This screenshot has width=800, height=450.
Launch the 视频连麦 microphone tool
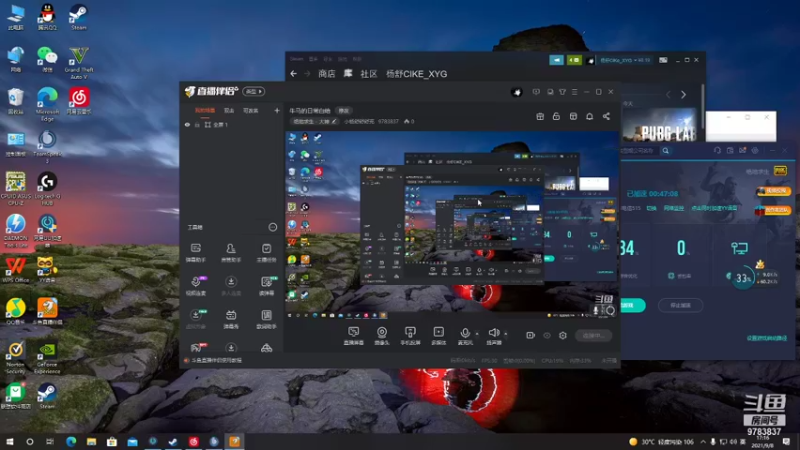click(196, 286)
